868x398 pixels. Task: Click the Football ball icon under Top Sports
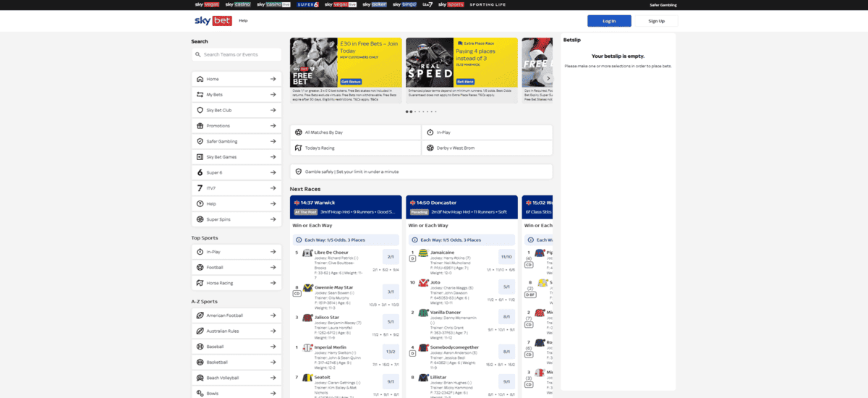[200, 267]
